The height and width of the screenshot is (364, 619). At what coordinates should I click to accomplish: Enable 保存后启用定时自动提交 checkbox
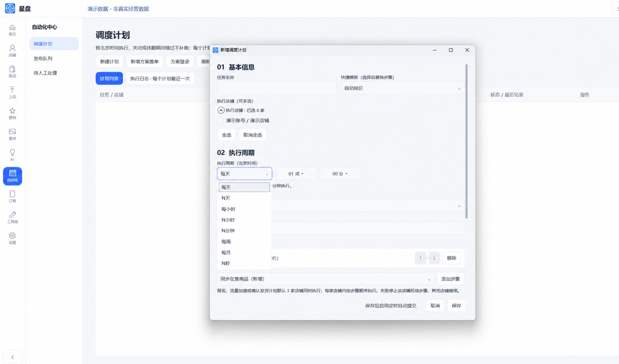[x=359, y=306]
